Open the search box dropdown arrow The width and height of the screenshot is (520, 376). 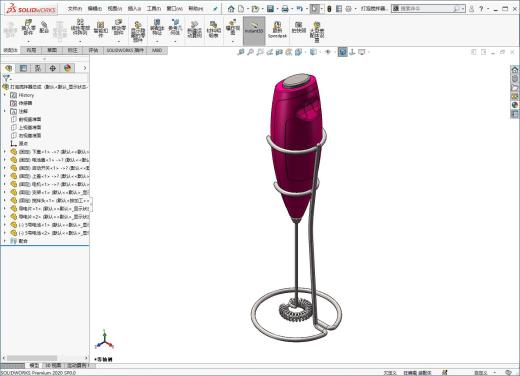463,9
